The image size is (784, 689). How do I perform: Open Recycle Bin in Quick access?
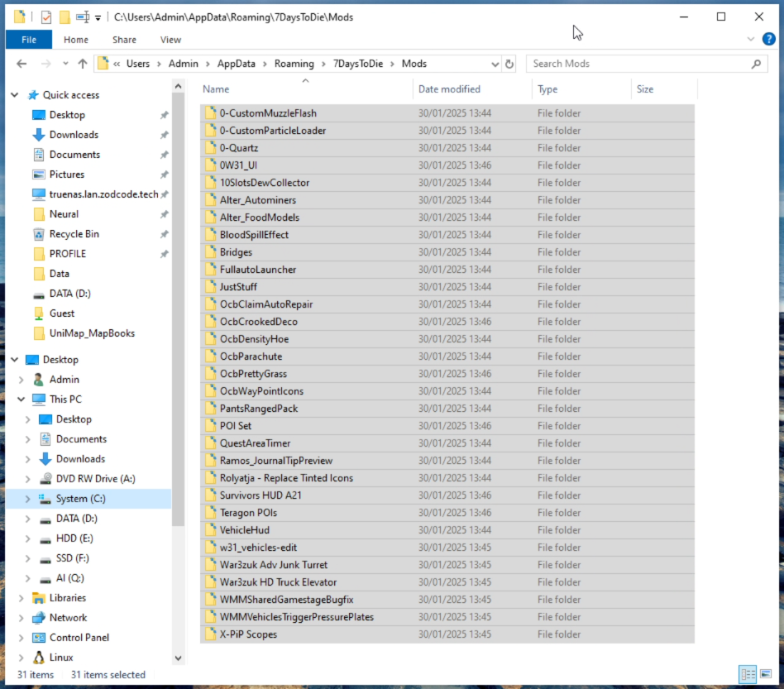74,233
